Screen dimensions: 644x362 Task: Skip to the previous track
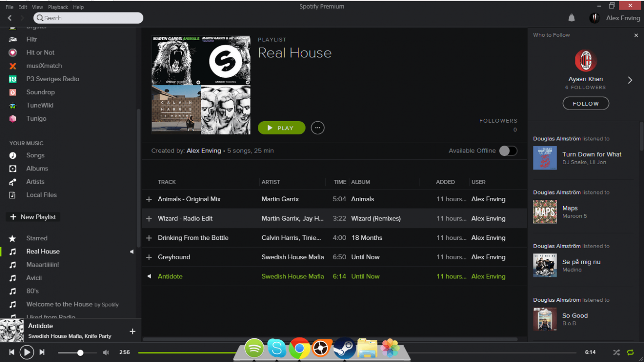click(12, 352)
